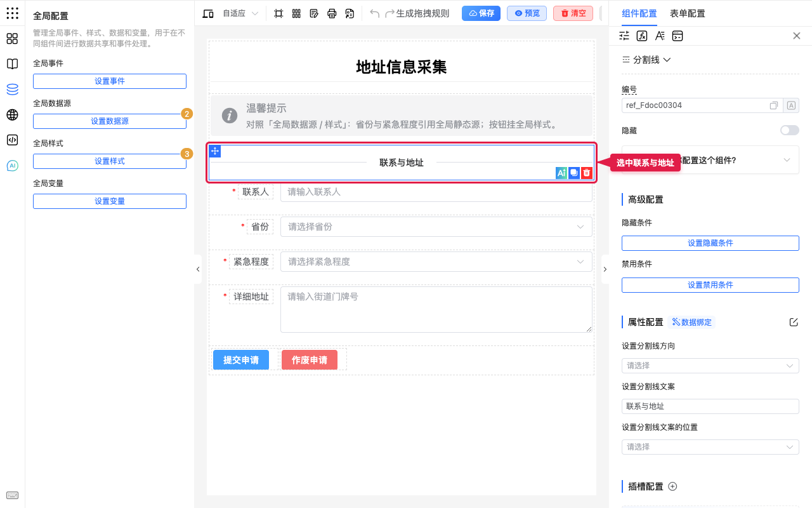Viewport: 812px width, 508px height.
Task: Redo the last action
Action: 390,13
